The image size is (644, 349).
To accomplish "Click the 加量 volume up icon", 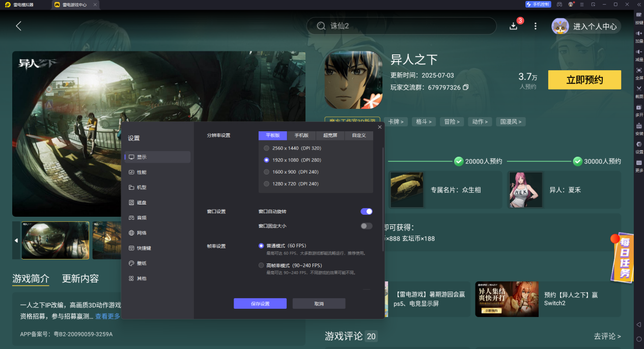I will coord(639,34).
